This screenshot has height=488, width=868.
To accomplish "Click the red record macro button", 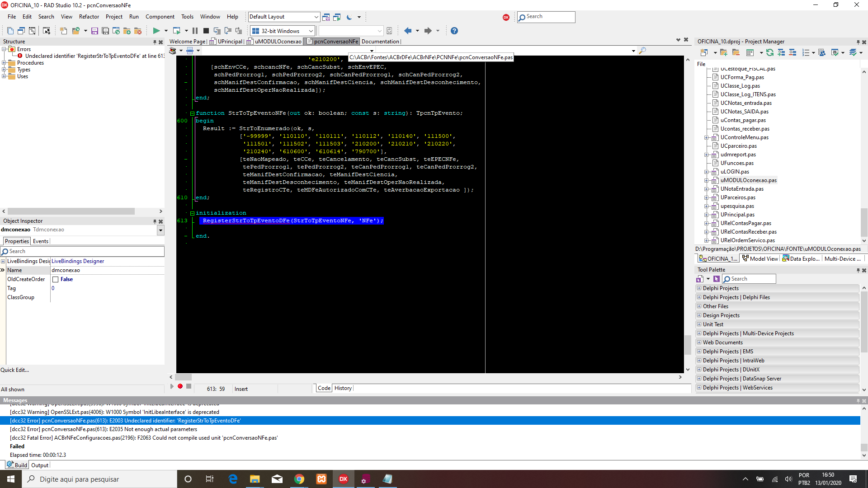I will click(180, 386).
